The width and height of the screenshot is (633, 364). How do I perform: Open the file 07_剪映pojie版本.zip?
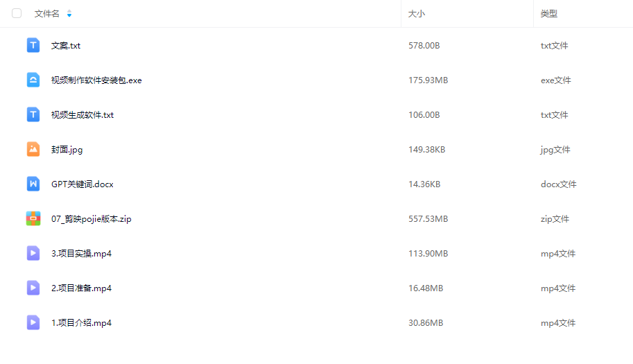coord(91,219)
